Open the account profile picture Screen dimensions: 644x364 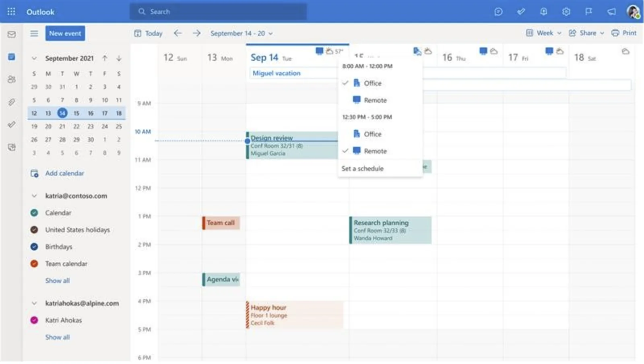tap(633, 12)
